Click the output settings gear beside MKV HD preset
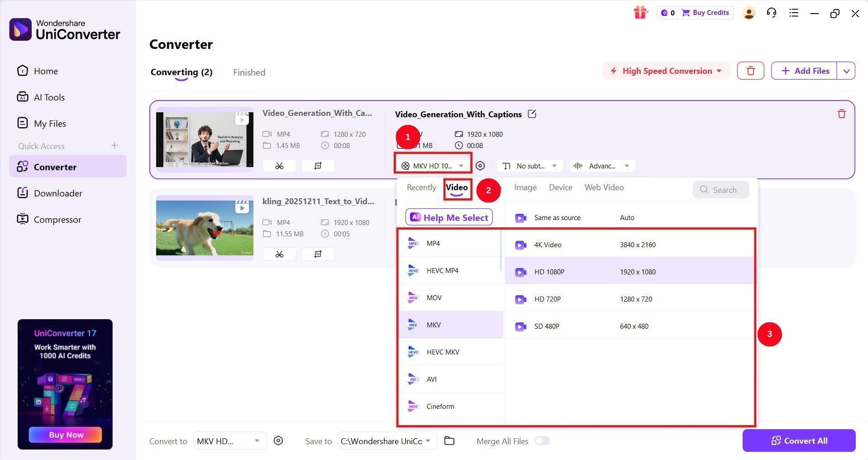 [x=480, y=166]
